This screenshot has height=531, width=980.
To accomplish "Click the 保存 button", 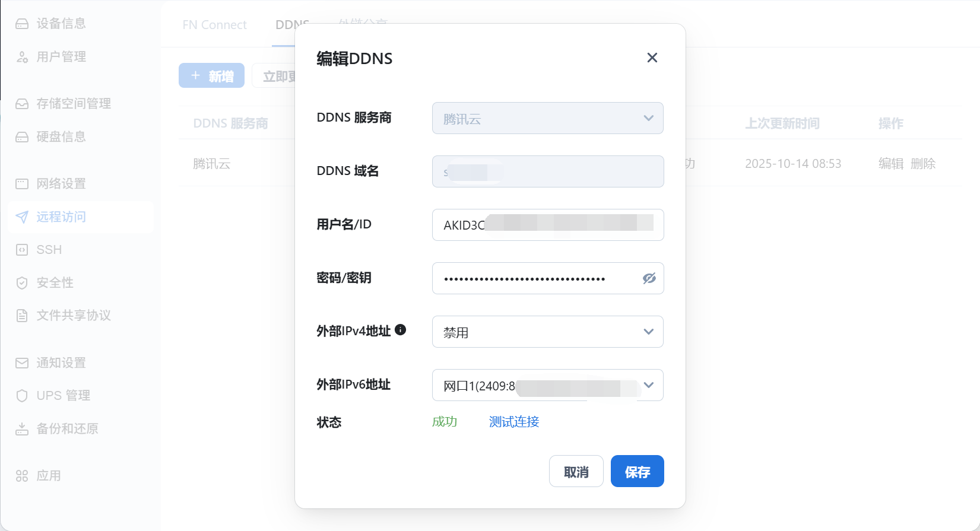I will pos(638,471).
